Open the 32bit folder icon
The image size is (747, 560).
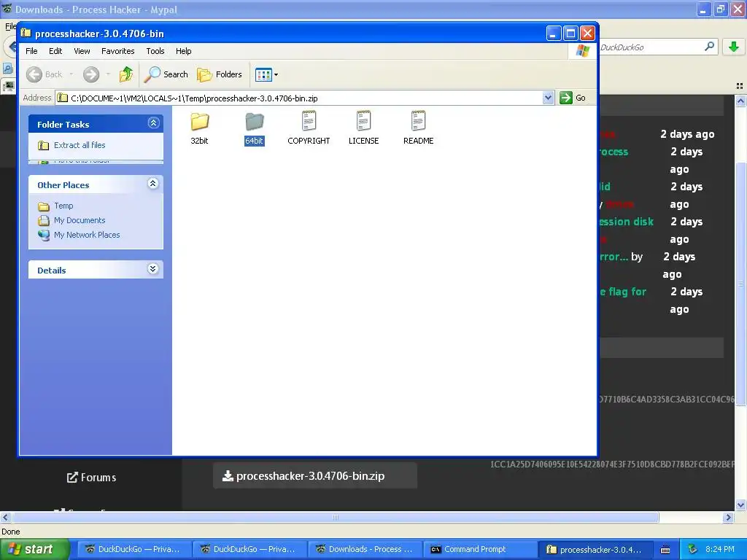(200, 122)
